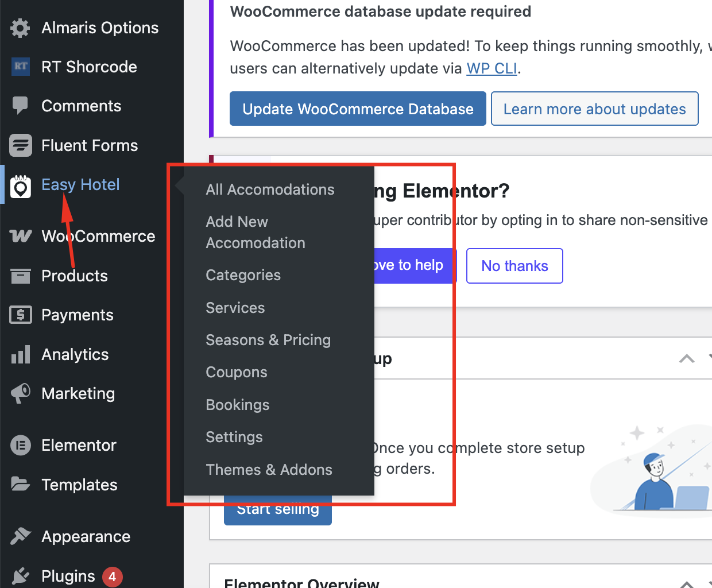712x588 pixels.
Task: Open Easy Hotel Settings submenu item
Action: pyautogui.click(x=234, y=437)
